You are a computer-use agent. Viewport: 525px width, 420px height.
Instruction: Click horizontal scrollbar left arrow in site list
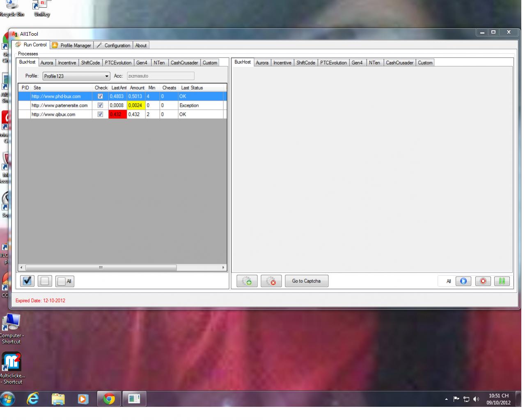click(x=22, y=268)
